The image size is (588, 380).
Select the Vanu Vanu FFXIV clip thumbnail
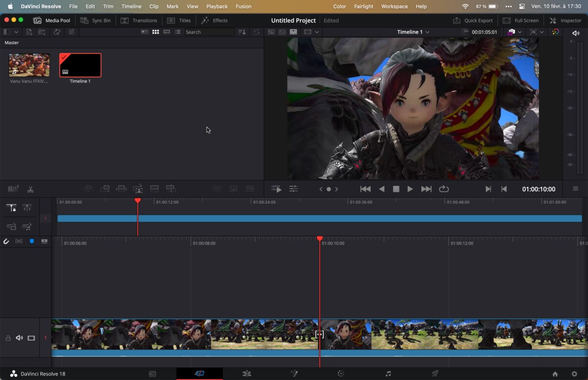point(29,65)
